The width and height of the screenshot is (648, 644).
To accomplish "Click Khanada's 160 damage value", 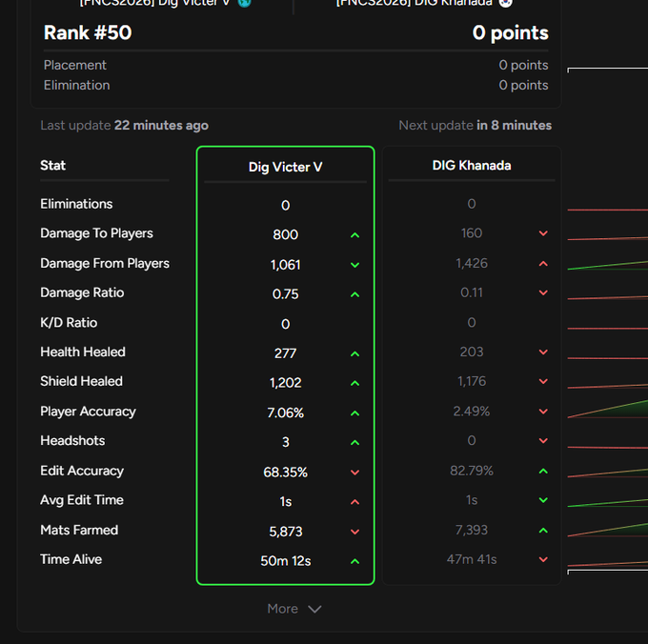I will pyautogui.click(x=472, y=233).
